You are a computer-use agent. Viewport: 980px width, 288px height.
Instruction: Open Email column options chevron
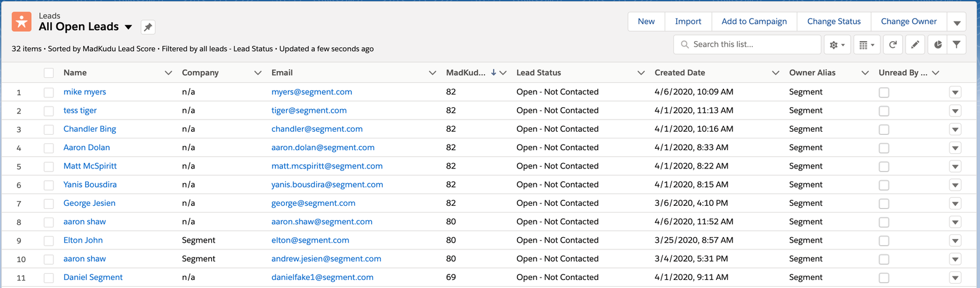[x=432, y=73]
